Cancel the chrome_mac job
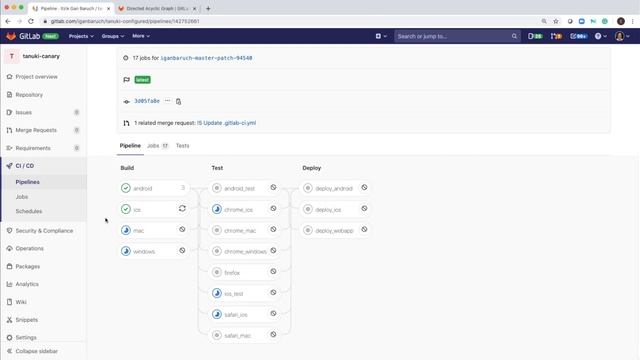The image size is (640, 360). click(273, 229)
